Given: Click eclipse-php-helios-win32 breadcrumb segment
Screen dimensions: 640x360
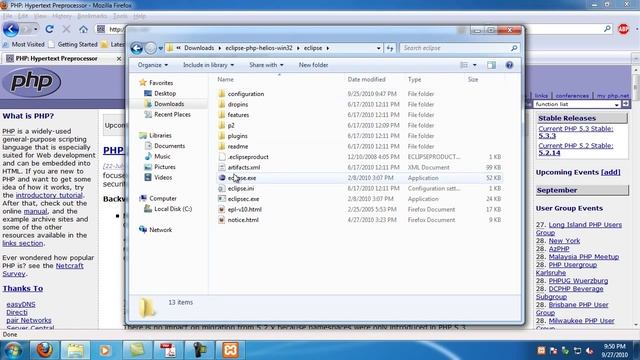Looking at the screenshot, I should (x=259, y=48).
